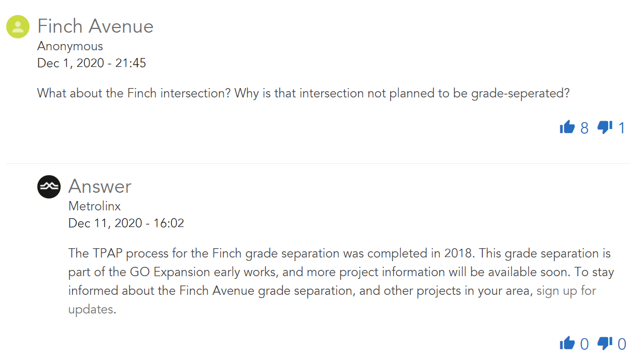The width and height of the screenshot is (644, 357).
Task: Click the question's like count of 8
Action: point(584,128)
